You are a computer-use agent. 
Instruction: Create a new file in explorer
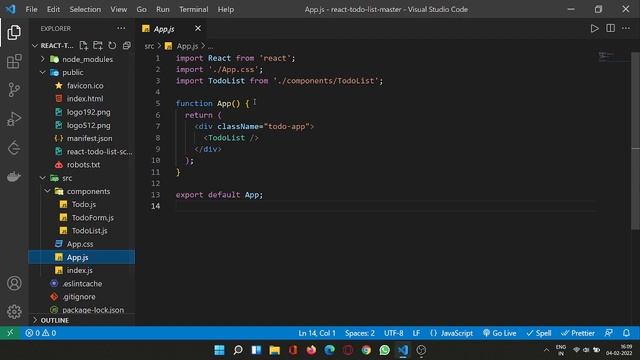(x=83, y=45)
